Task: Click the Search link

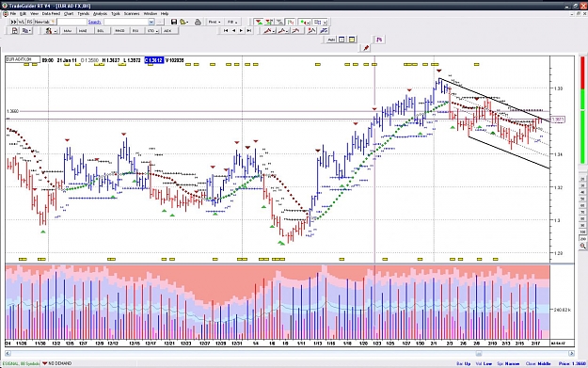Action: [94, 22]
